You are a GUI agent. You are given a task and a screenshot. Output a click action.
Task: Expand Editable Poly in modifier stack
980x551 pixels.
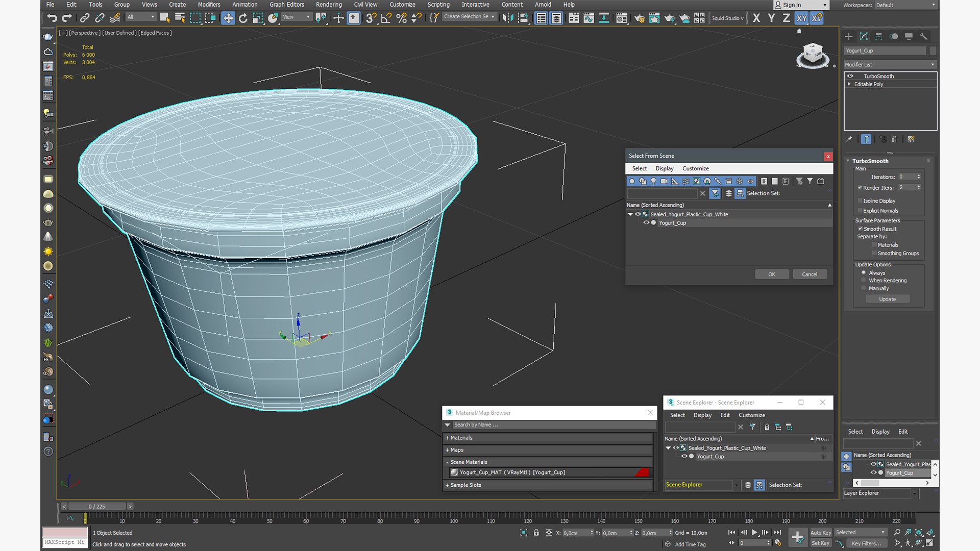[849, 84]
